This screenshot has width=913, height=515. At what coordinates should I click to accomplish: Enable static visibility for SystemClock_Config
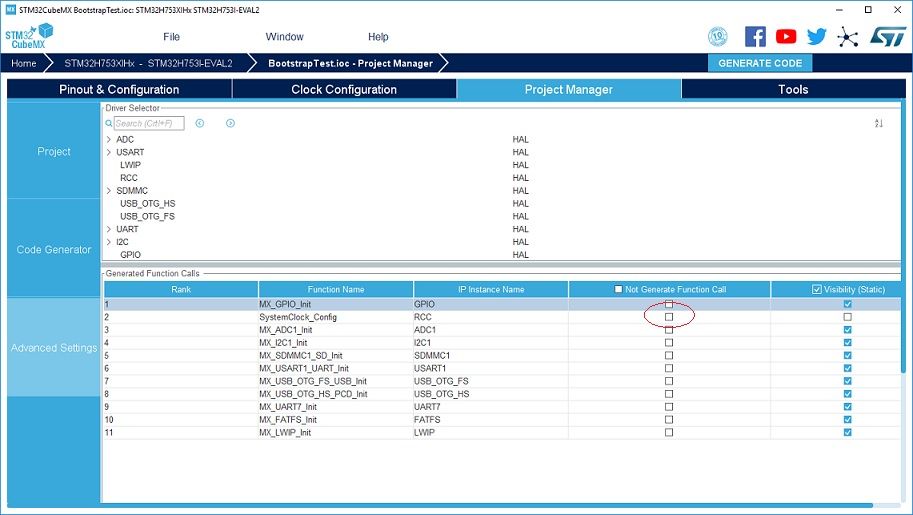tap(847, 317)
